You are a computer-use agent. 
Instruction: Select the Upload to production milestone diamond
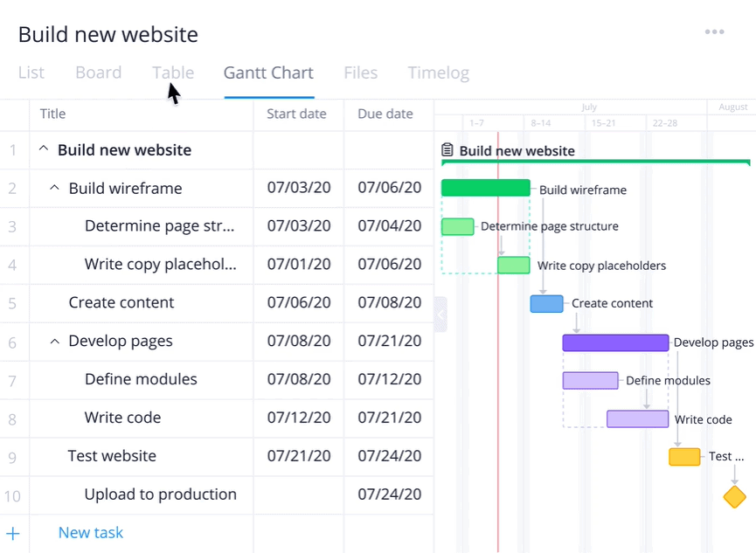(733, 496)
